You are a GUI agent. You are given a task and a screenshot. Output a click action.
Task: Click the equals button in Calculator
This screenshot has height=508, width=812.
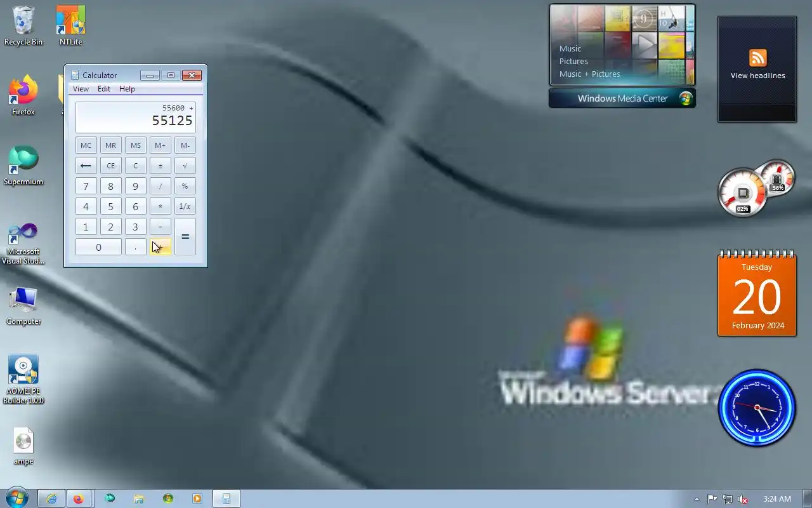[185, 237]
